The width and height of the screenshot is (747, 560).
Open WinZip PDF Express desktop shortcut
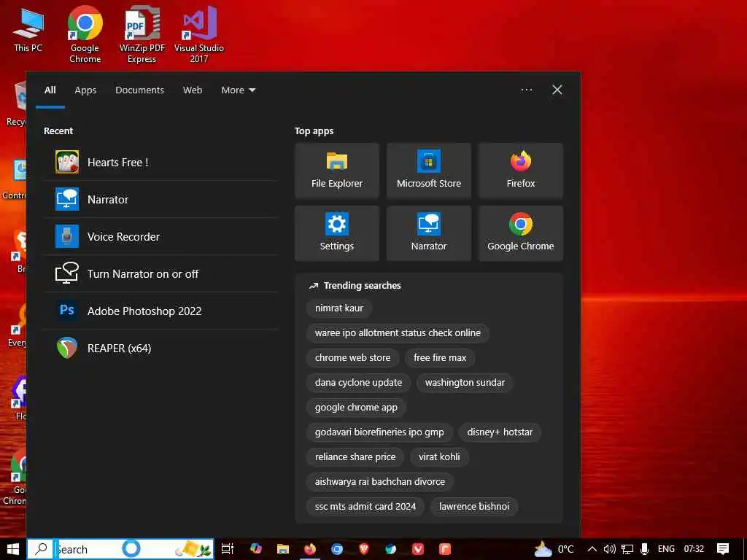(x=142, y=34)
